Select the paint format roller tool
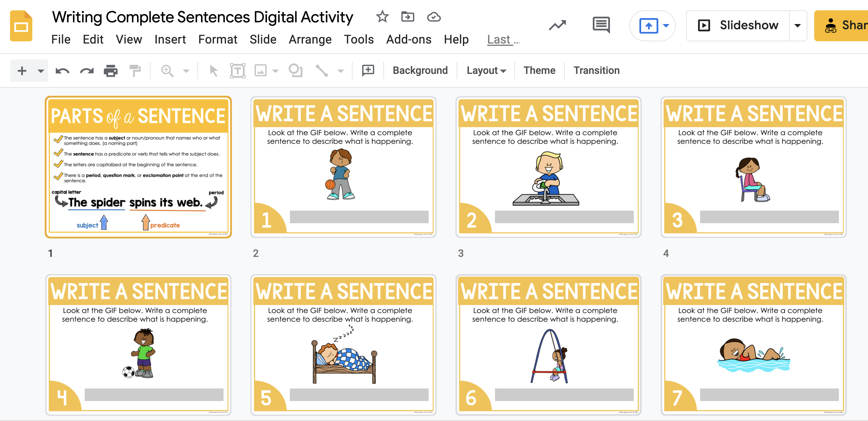 (135, 71)
